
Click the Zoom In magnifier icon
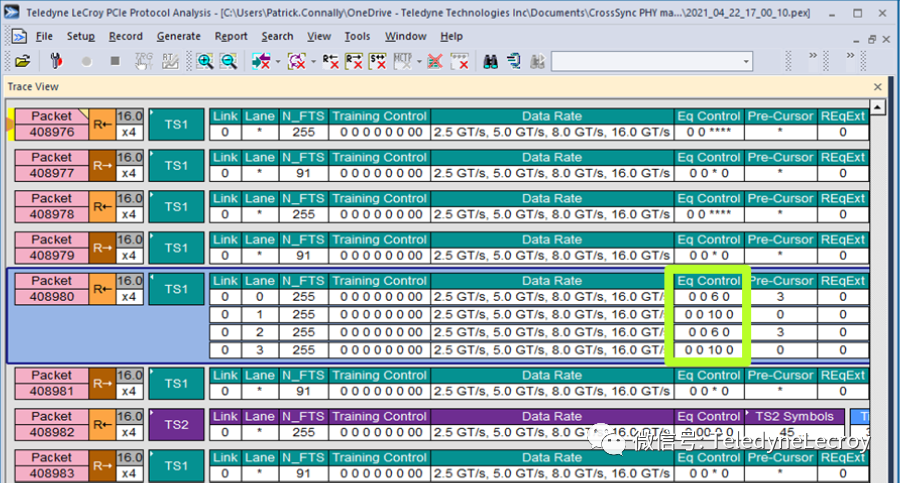(205, 61)
